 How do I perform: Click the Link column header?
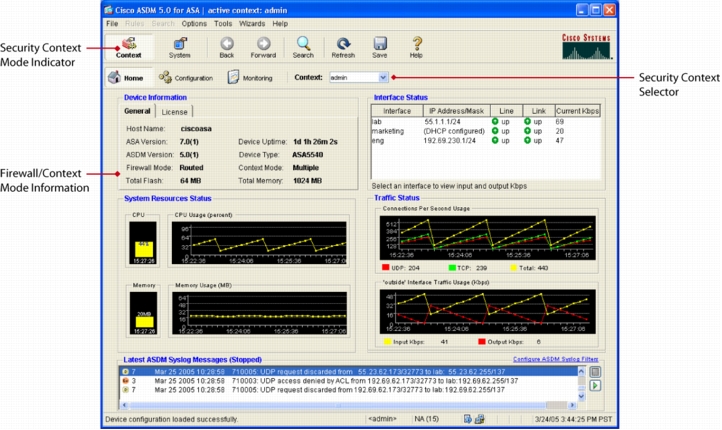[x=539, y=111]
